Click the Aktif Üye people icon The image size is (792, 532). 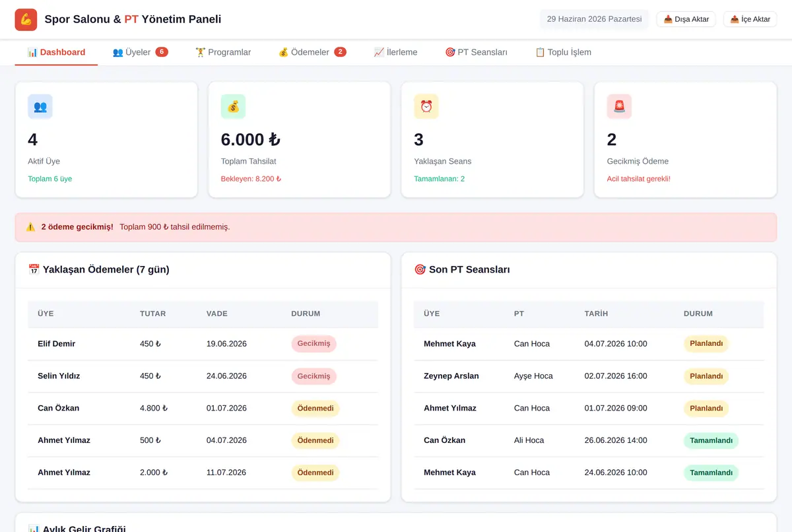coord(40,106)
